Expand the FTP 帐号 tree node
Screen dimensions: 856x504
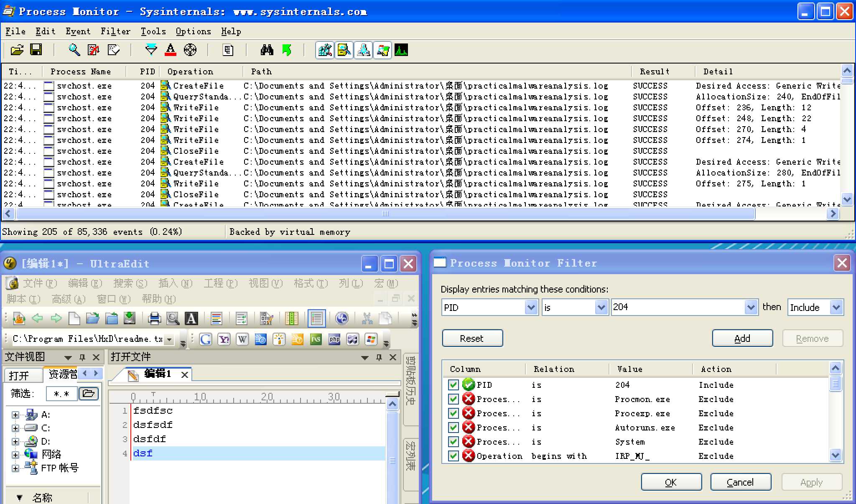15,468
